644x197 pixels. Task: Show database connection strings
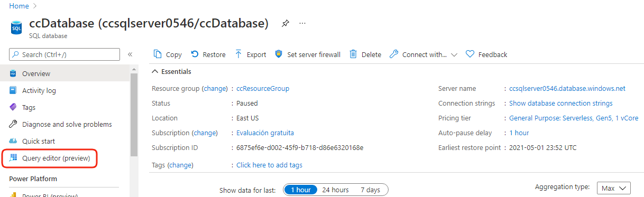[561, 103]
